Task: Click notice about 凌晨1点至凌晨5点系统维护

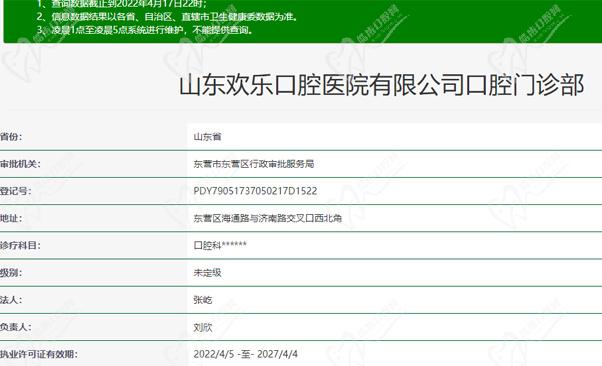Action: [x=145, y=30]
